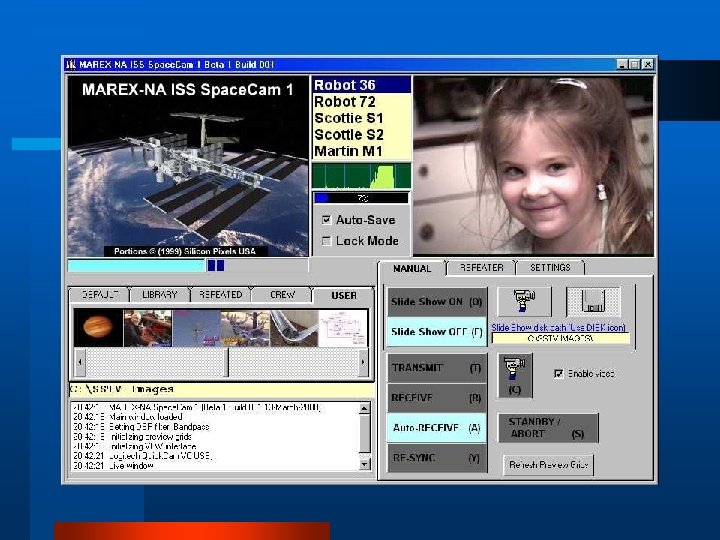Click the slide show path field C:\SSTV\IMAGES

(561, 338)
